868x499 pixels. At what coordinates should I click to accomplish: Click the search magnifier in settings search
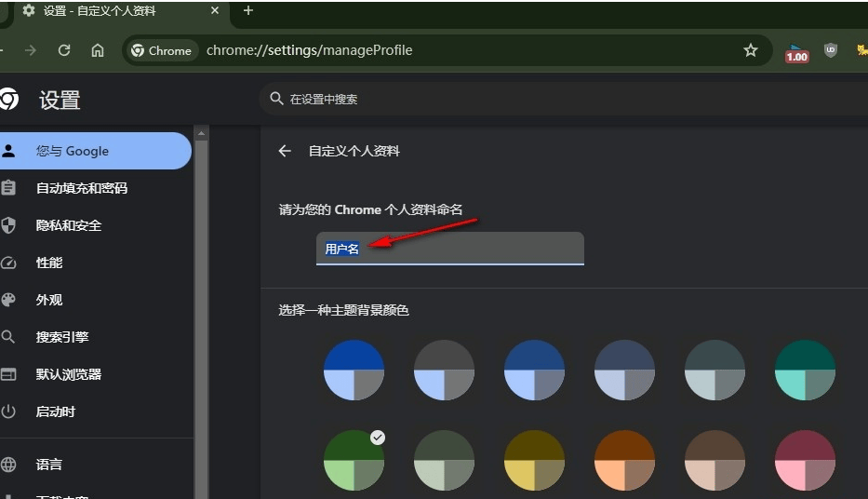pyautogui.click(x=276, y=99)
